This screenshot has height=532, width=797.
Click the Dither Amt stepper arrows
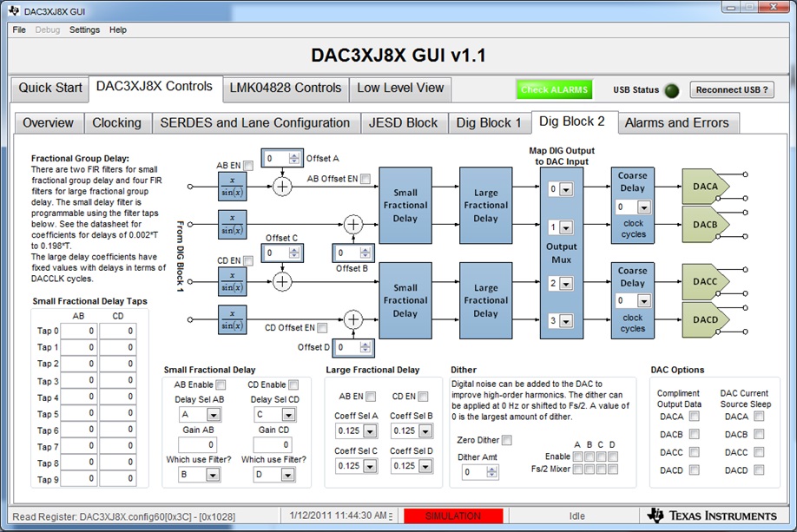pos(491,472)
